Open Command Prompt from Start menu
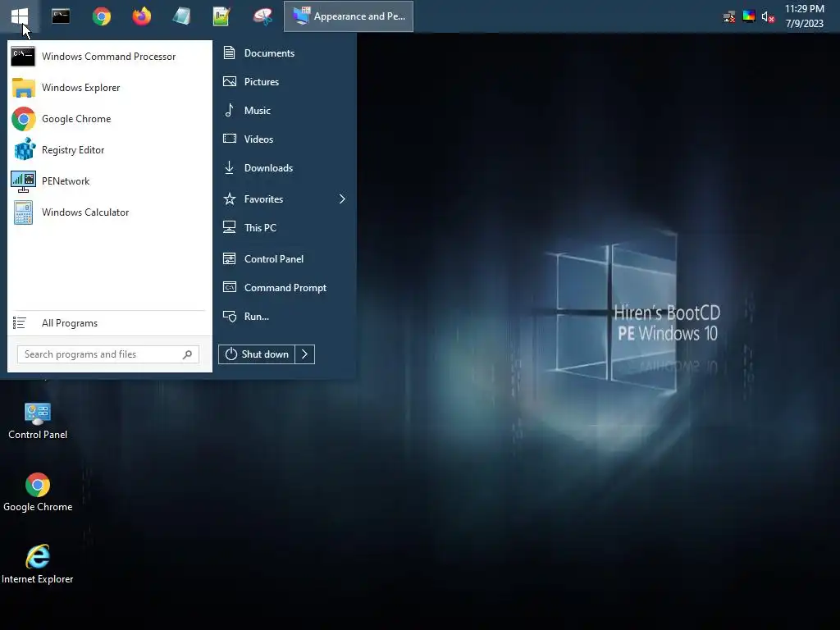840x630 pixels. (285, 288)
